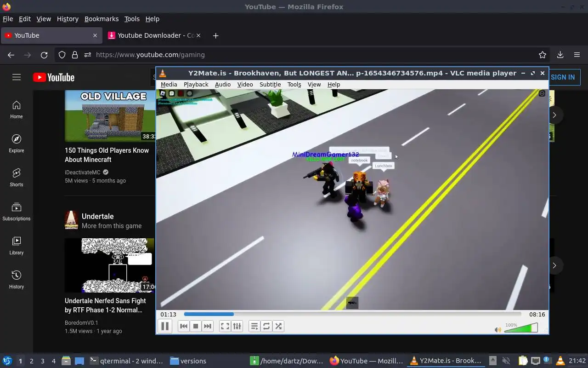Reload the current page
This screenshot has height=368, width=588.
point(44,55)
